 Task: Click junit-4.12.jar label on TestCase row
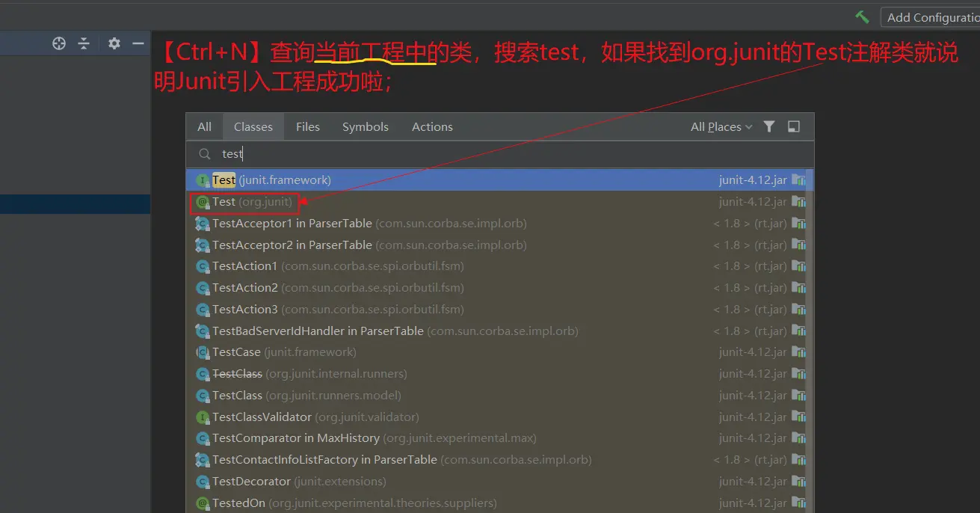pos(753,352)
